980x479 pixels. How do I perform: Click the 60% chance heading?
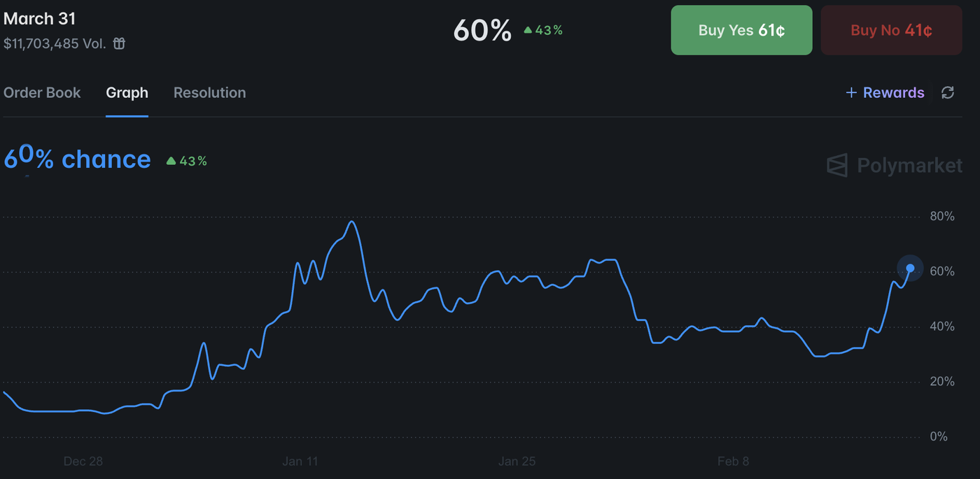(77, 159)
